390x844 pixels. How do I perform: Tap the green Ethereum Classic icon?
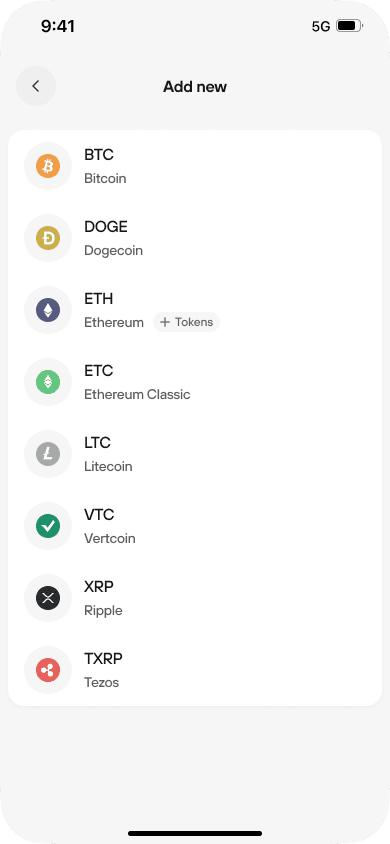[x=48, y=382]
